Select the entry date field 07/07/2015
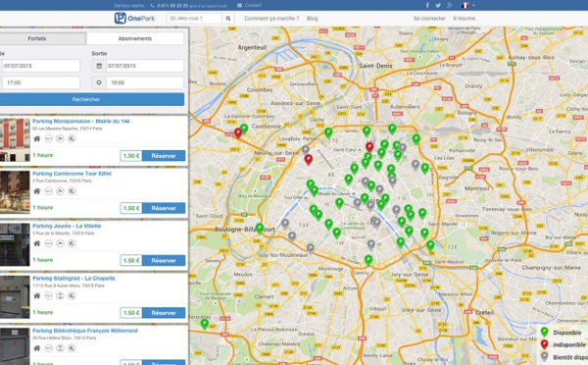 tap(40, 66)
